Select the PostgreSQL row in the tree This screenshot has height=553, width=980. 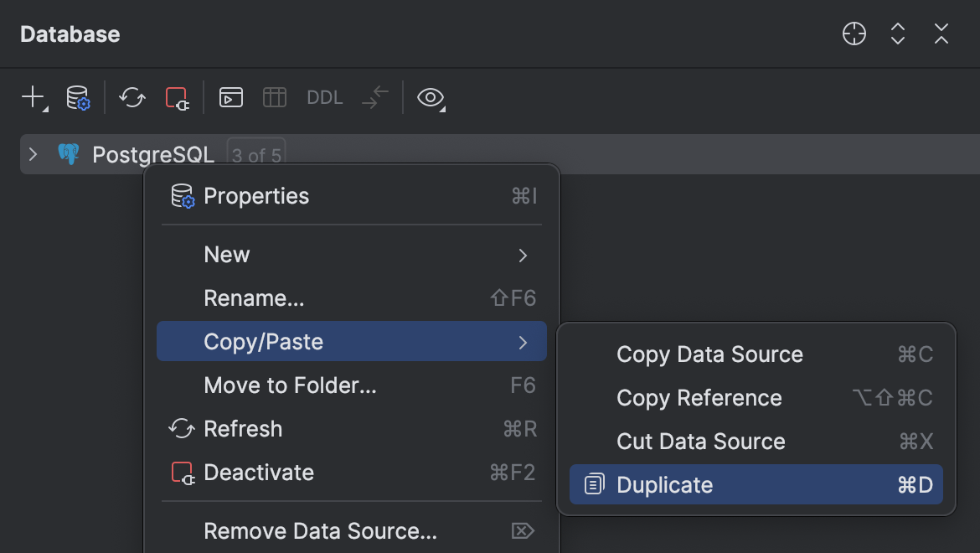153,154
